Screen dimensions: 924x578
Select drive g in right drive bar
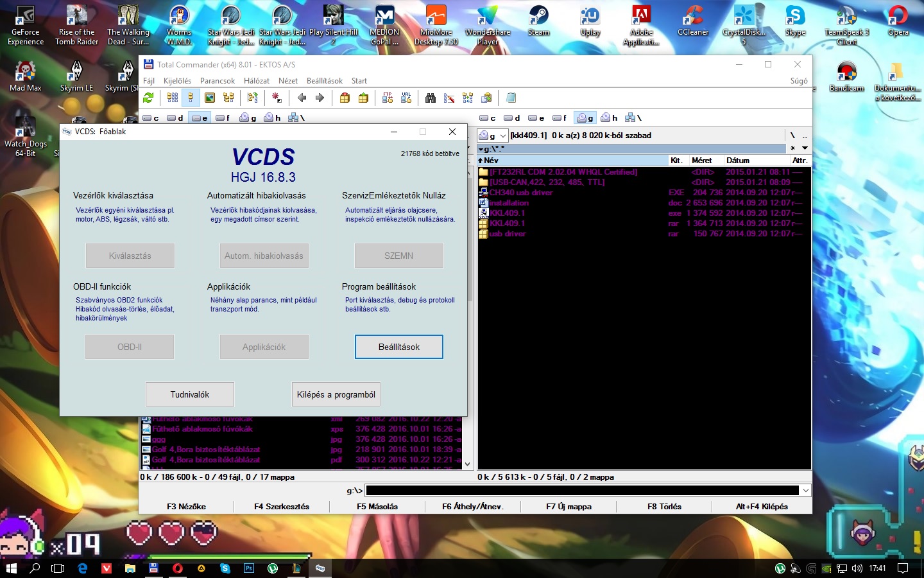[585, 118]
